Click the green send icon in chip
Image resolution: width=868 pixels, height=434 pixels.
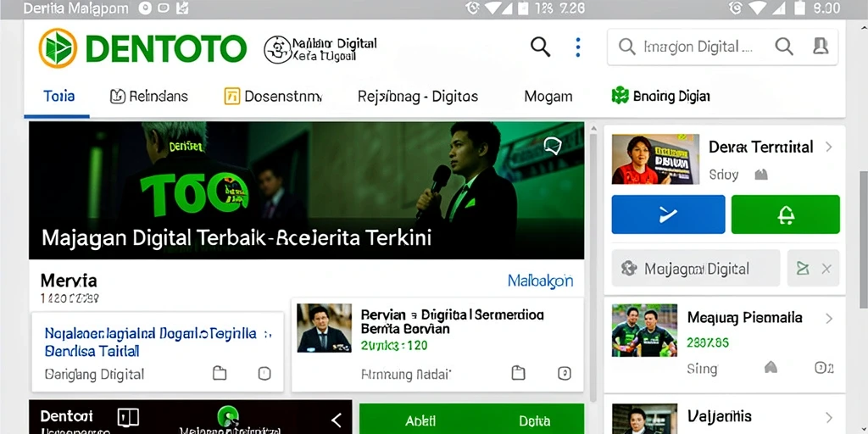[x=803, y=269]
